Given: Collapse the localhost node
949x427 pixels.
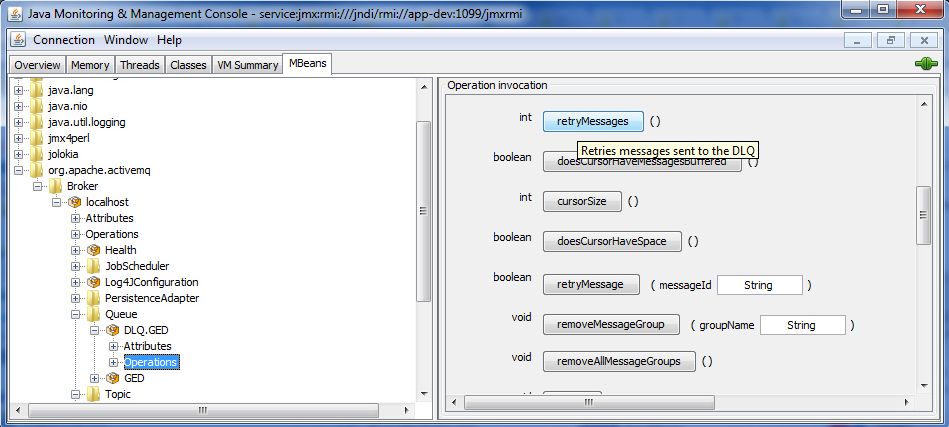Looking at the screenshot, I should click(x=57, y=202).
